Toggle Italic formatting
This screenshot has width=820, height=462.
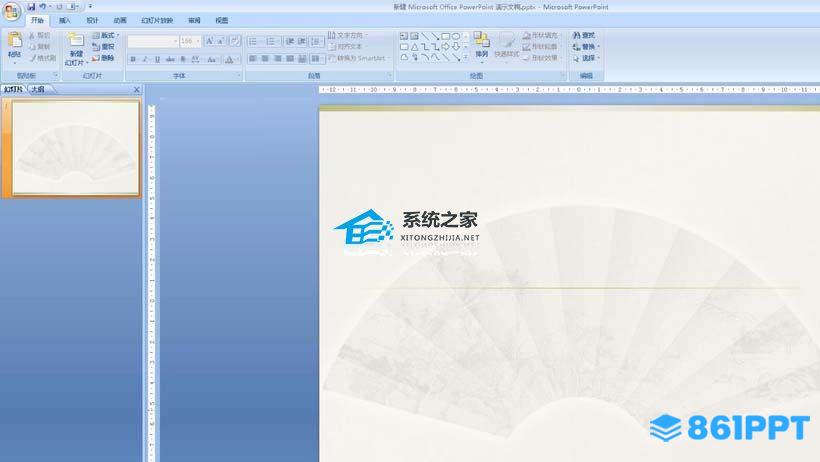point(145,59)
